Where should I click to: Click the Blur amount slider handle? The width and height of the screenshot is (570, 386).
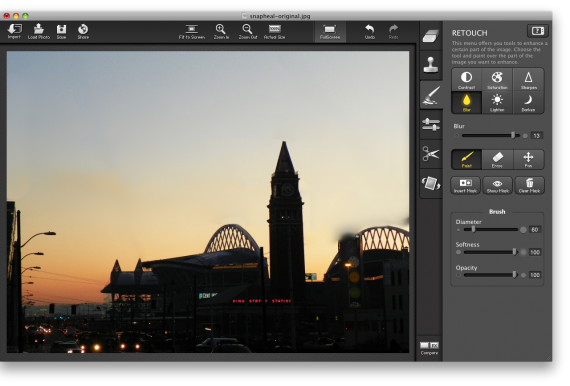coord(513,135)
